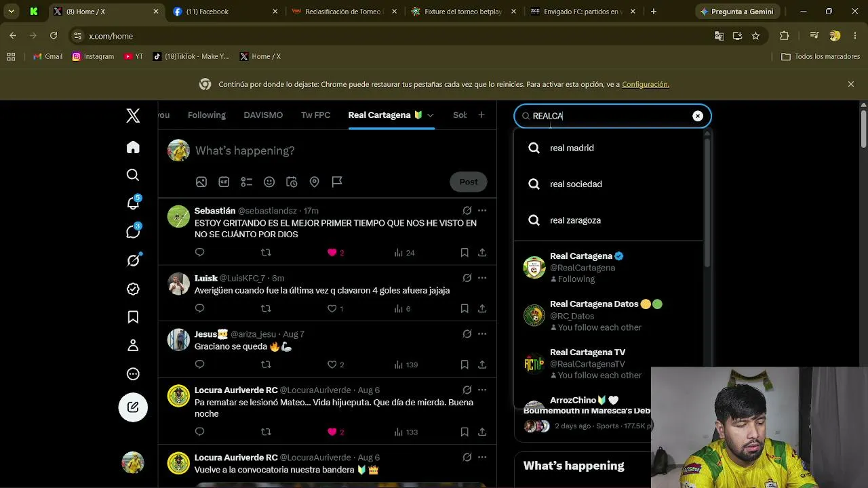868x488 pixels.
Task: Clear the search box text
Action: tap(698, 116)
